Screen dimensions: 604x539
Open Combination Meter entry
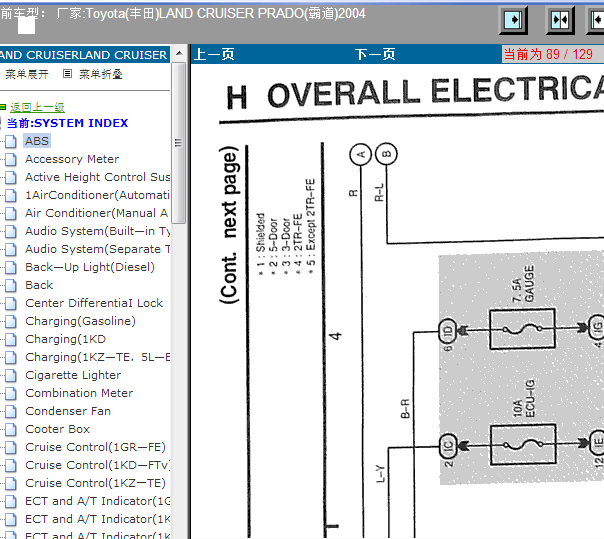coord(79,393)
